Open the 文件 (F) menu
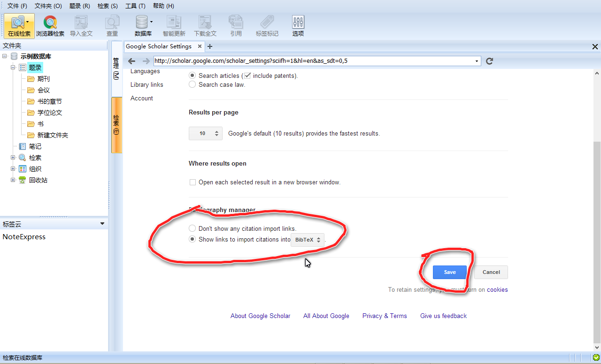Screen dimensions: 601x364 17,6
